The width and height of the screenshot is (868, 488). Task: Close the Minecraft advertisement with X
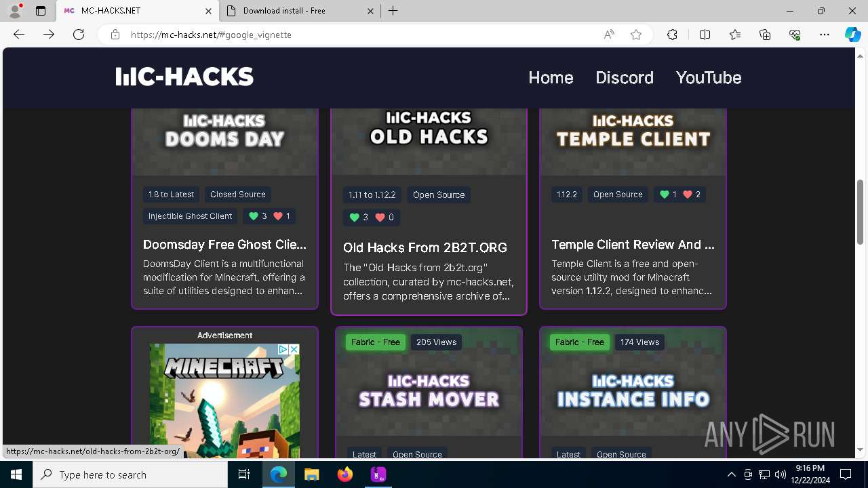[x=294, y=349]
